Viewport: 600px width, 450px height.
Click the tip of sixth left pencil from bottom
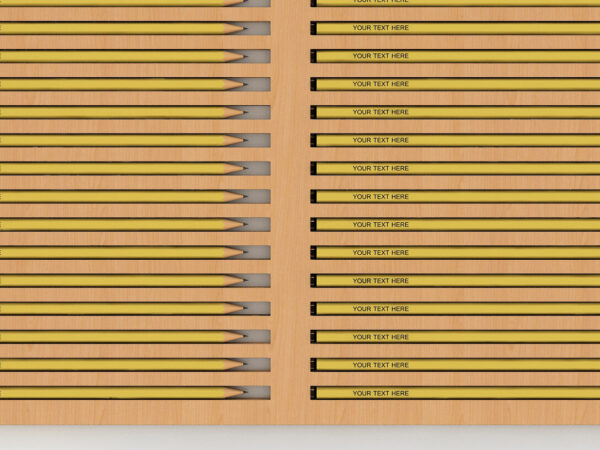coord(240,253)
